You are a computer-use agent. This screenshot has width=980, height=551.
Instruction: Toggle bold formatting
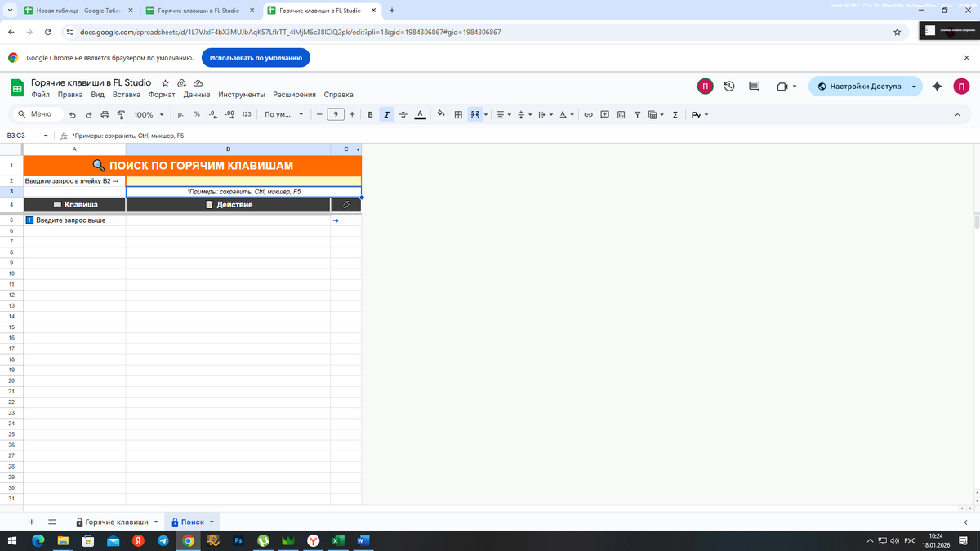point(371,114)
